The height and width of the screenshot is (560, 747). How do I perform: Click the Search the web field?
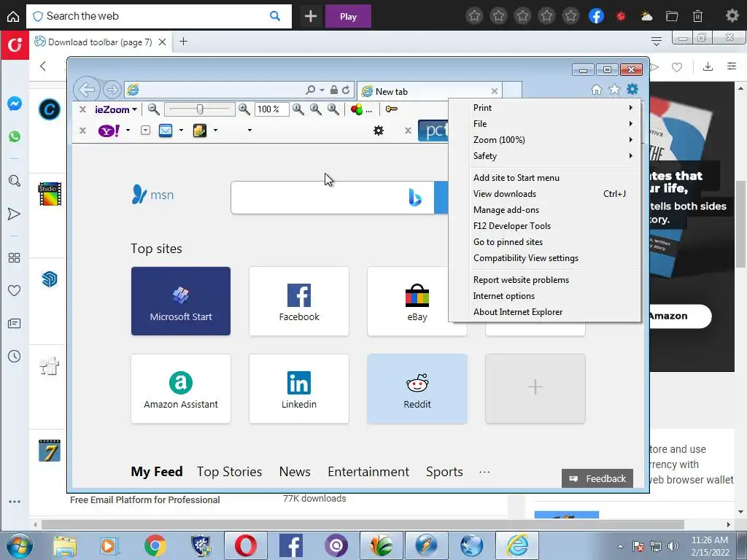(x=158, y=16)
